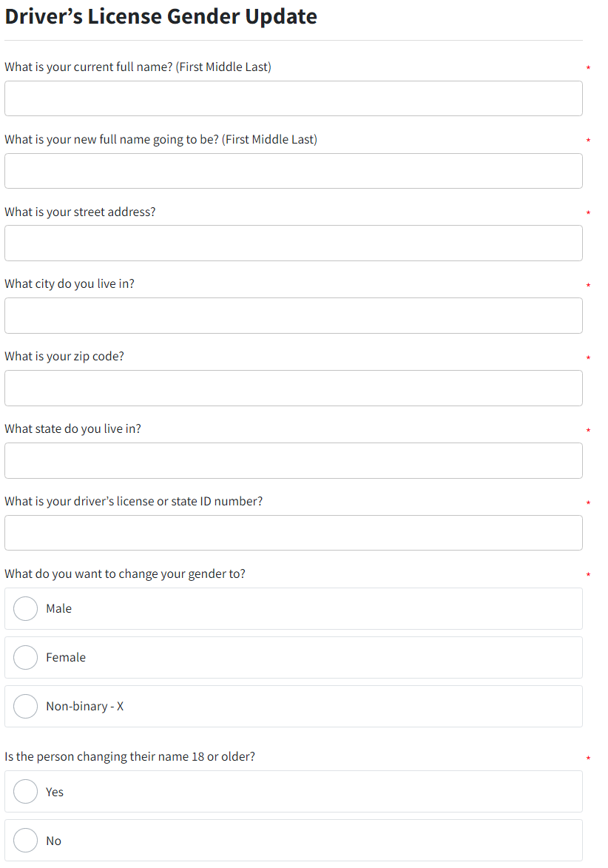The width and height of the screenshot is (608, 868).
Task: Select the Male gender option
Action: (25, 608)
